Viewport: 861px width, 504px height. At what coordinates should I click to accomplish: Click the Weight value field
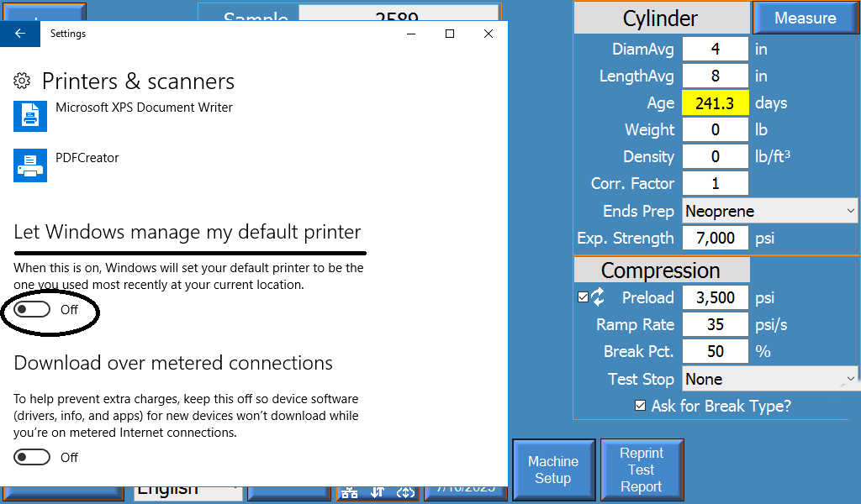coord(715,130)
